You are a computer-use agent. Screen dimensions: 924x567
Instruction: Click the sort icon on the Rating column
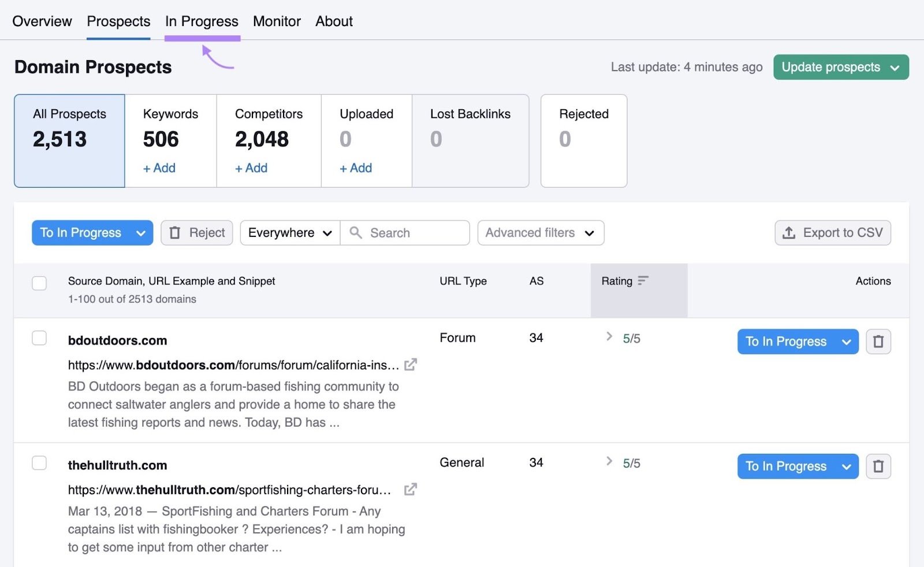click(643, 281)
